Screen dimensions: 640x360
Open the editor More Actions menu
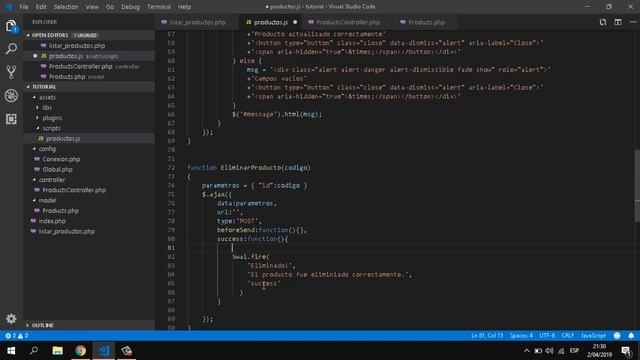[633, 22]
